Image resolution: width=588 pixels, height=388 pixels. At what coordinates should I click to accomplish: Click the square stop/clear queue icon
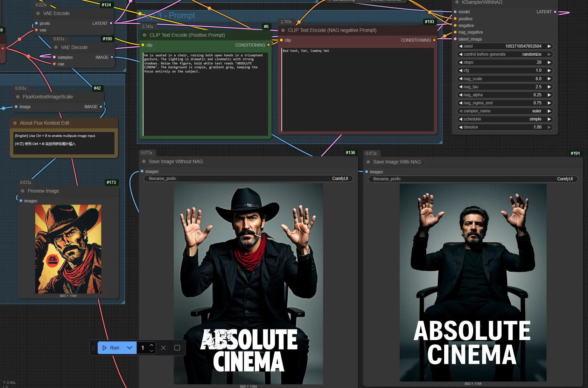(177, 348)
